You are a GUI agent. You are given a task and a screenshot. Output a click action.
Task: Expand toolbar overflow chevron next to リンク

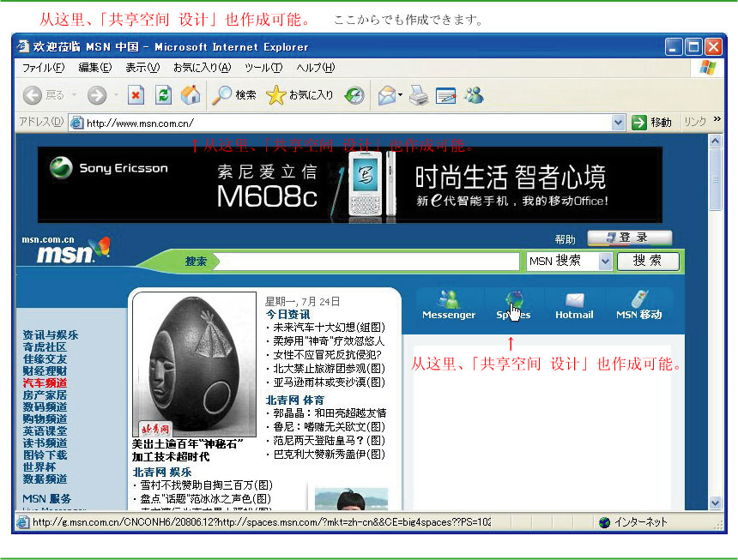coord(717,119)
